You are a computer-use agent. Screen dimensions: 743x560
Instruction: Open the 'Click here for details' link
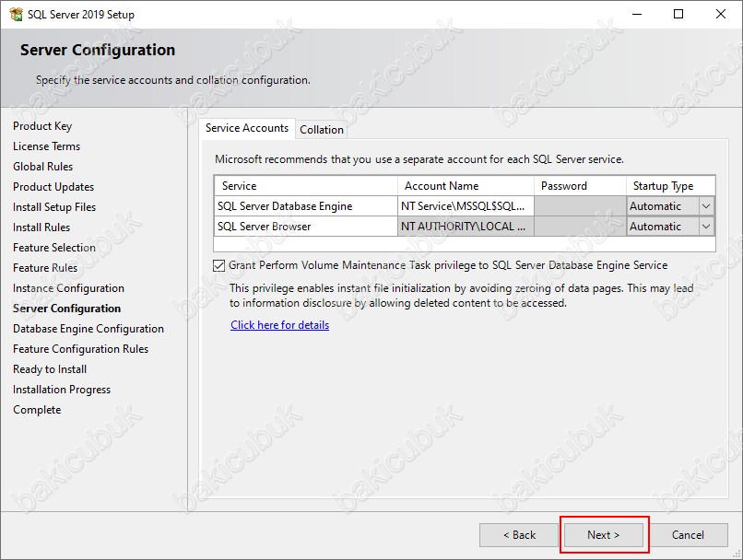279,325
